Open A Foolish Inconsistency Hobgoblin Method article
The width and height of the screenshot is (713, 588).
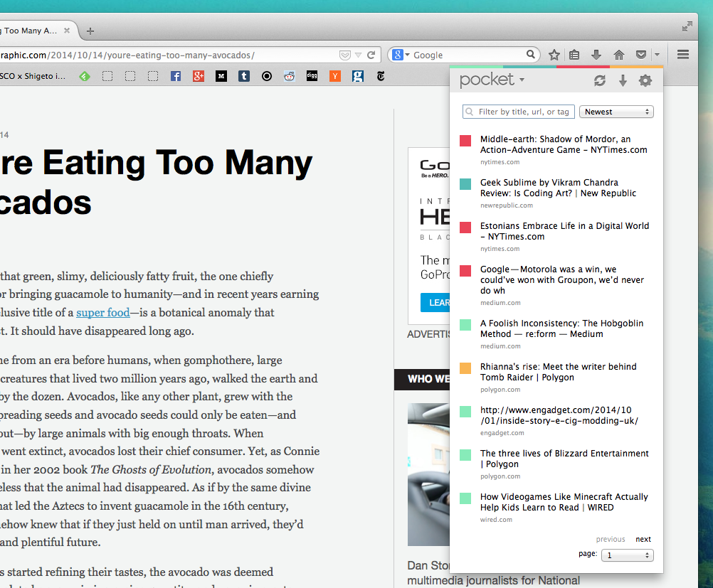[x=561, y=328]
